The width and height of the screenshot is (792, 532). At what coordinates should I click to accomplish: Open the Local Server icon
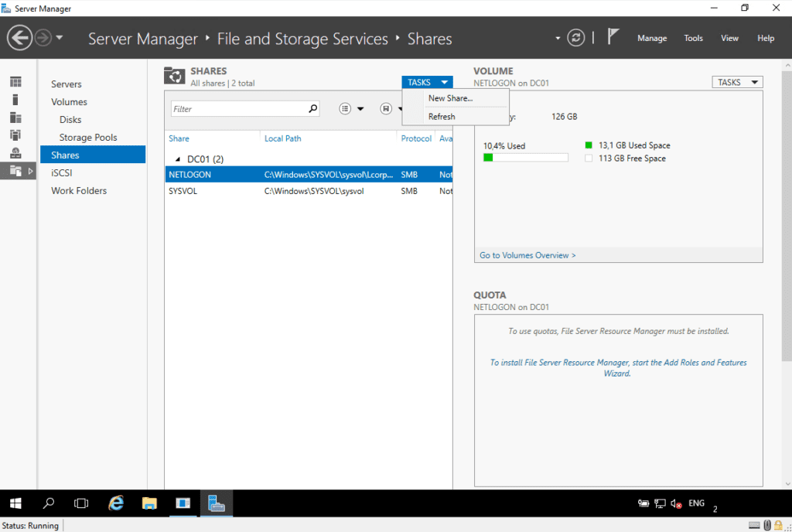15,100
